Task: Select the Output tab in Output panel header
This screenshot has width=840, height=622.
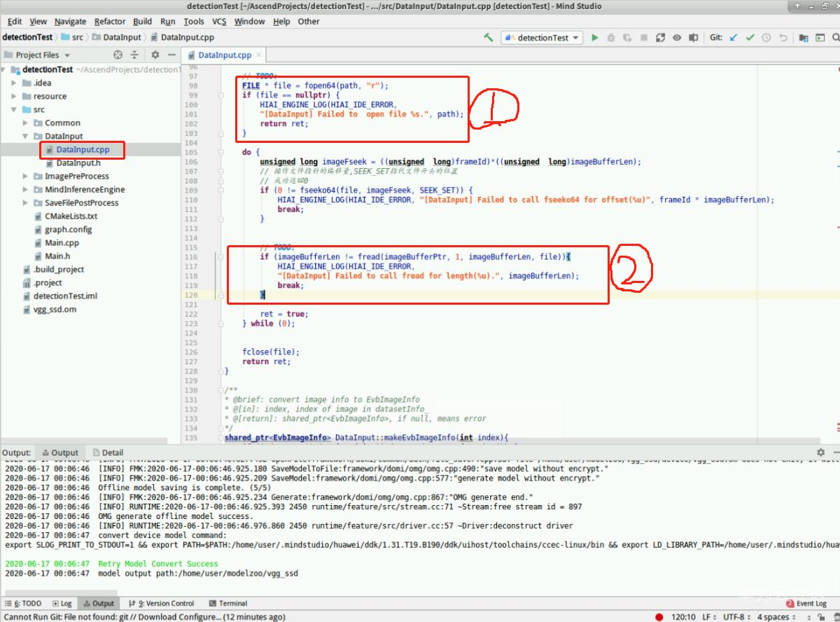Action: pos(60,452)
